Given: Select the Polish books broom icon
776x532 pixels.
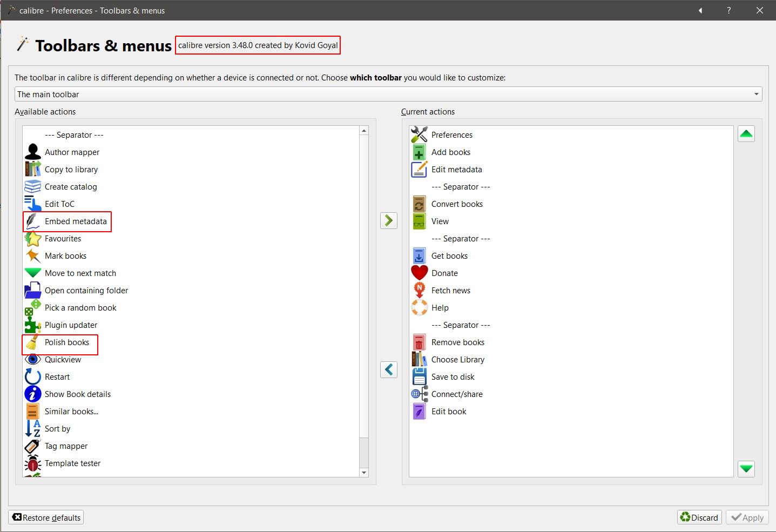Looking at the screenshot, I should point(33,342).
